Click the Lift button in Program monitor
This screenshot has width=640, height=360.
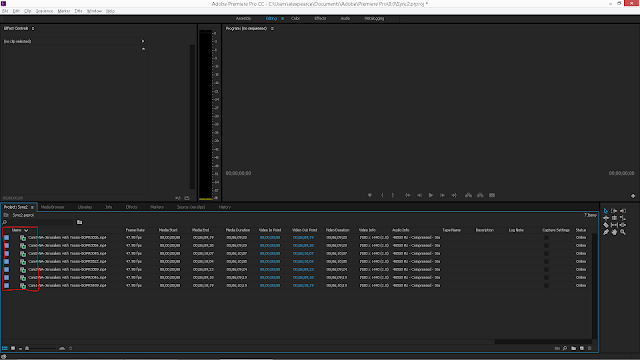[468, 196]
